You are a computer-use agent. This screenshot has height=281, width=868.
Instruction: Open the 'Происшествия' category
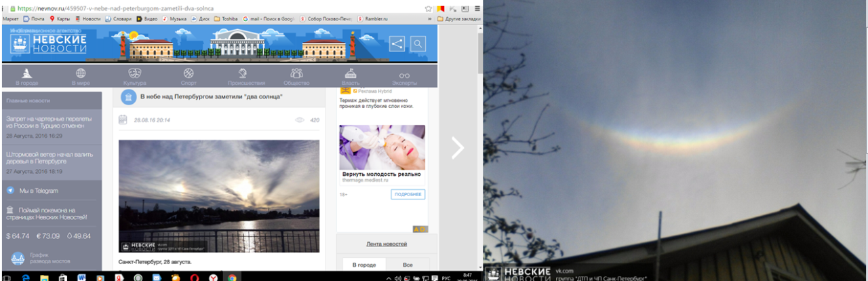[242, 73]
